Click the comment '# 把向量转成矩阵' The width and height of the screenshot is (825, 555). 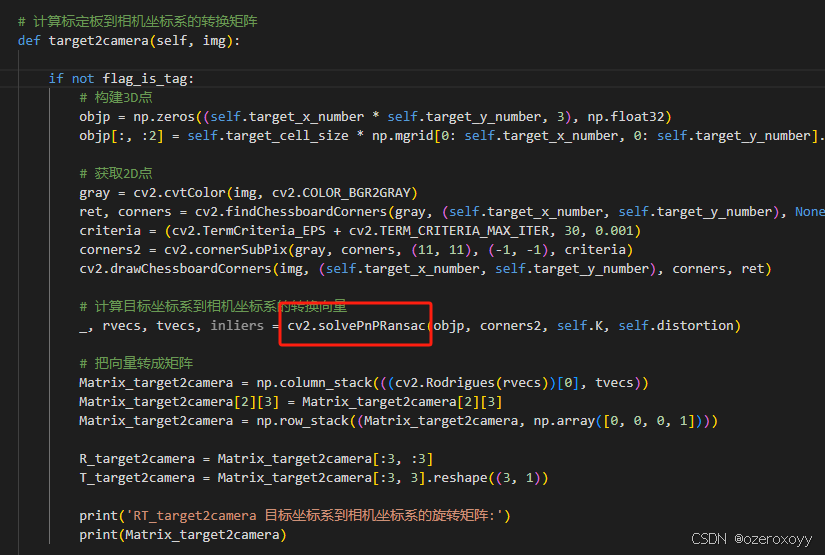tap(136, 364)
